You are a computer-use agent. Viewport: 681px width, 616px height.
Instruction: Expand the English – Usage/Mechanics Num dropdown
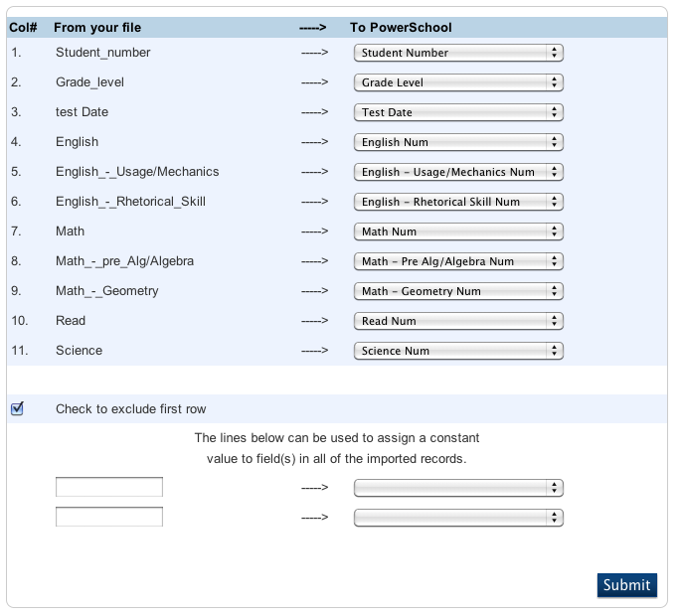(458, 172)
